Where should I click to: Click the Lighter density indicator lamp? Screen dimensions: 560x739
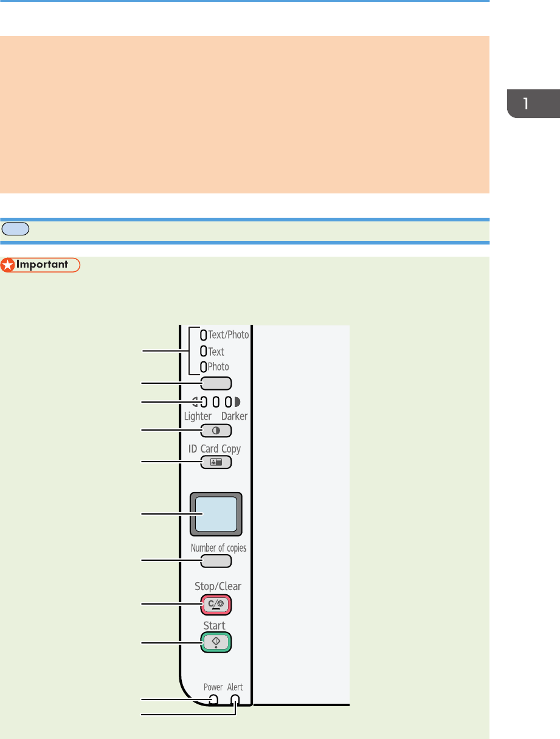click(204, 401)
